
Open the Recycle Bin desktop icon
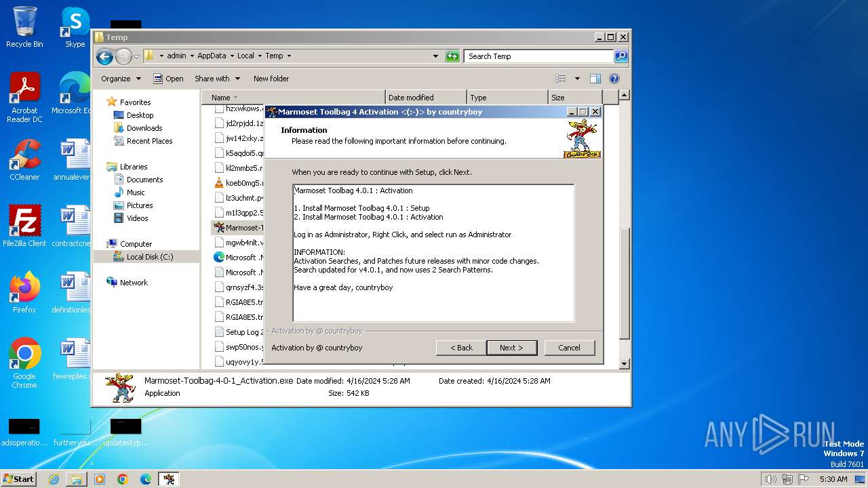pos(24,27)
